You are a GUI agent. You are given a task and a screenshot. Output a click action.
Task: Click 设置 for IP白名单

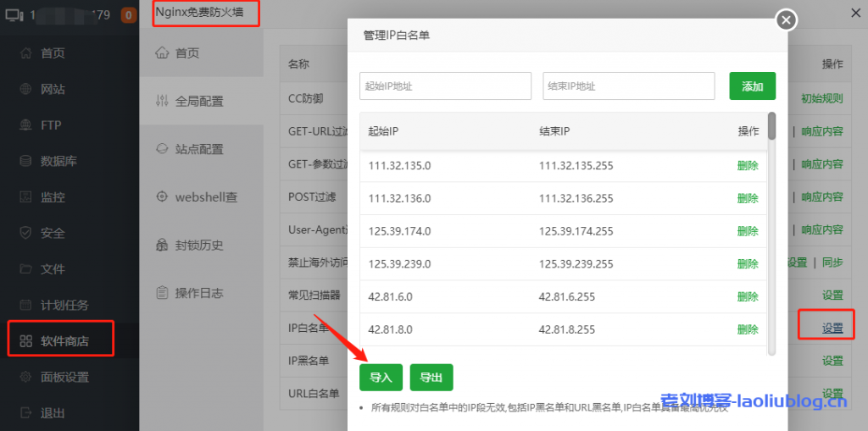pyautogui.click(x=832, y=328)
